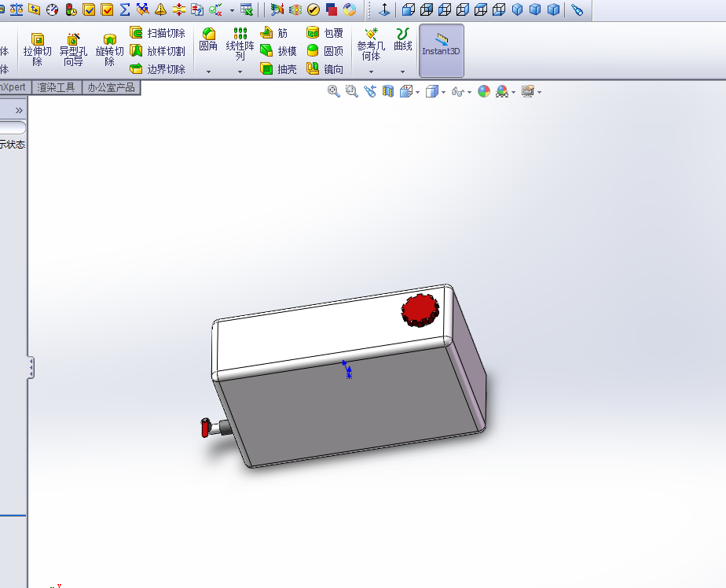
Task: Click the Edit Appearance color ball
Action: pyautogui.click(x=484, y=91)
